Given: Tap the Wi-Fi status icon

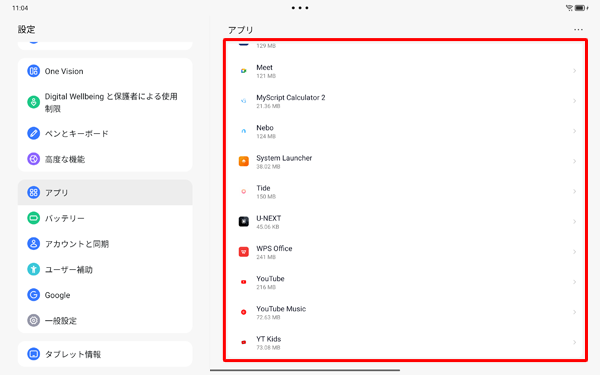Looking at the screenshot, I should pyautogui.click(x=569, y=8).
